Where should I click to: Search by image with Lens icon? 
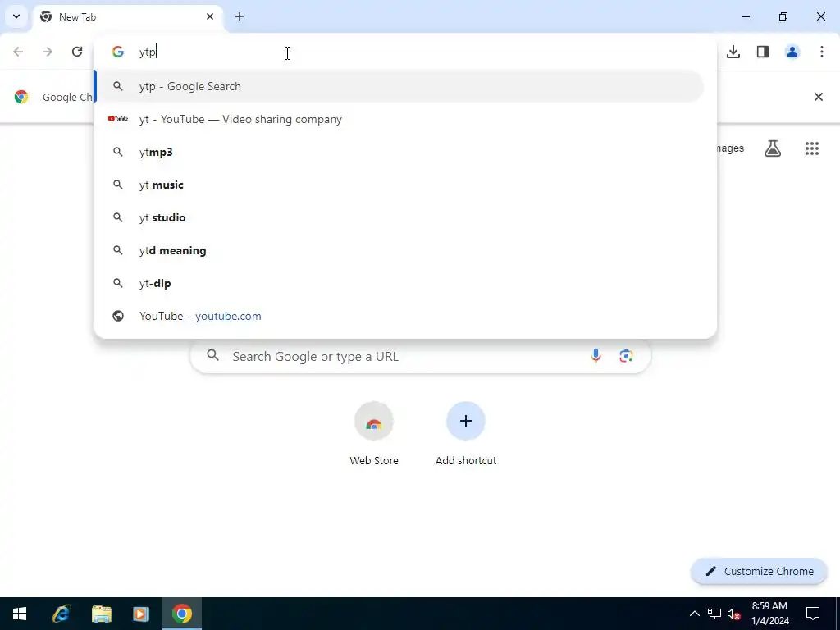(626, 356)
